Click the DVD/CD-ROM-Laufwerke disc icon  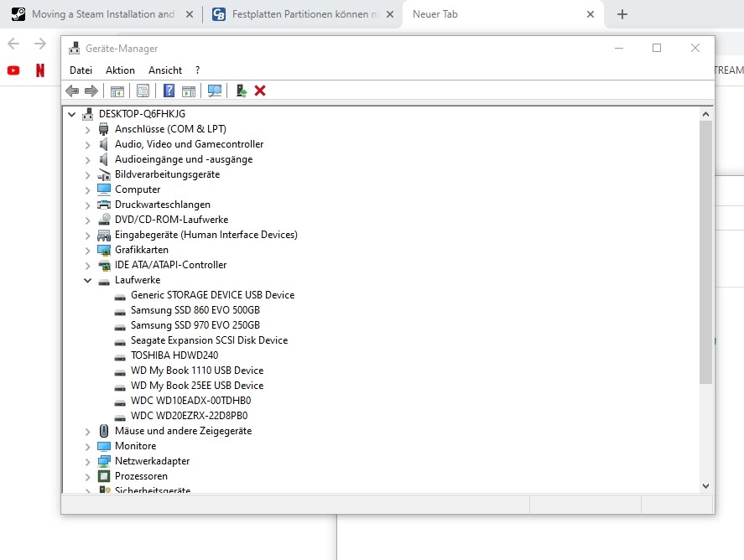(x=104, y=220)
